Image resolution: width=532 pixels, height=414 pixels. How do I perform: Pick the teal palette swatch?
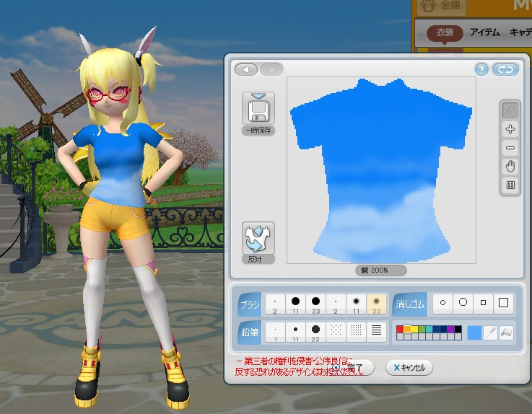point(429,329)
